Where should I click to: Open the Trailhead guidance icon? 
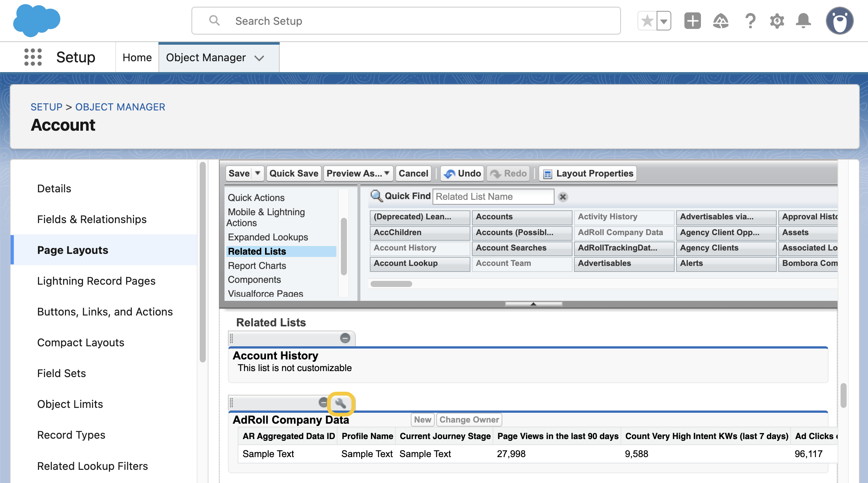click(721, 21)
